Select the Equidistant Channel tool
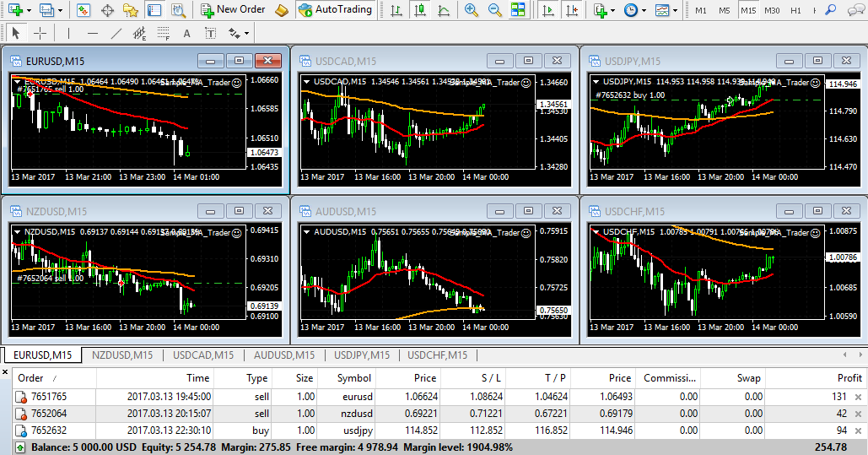868x455 pixels. [139, 33]
